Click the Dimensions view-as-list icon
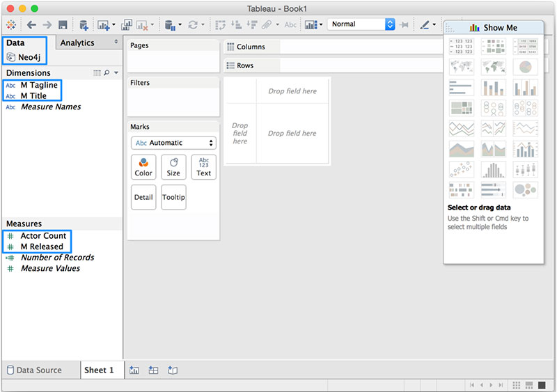The image size is (557, 392). pyautogui.click(x=97, y=72)
